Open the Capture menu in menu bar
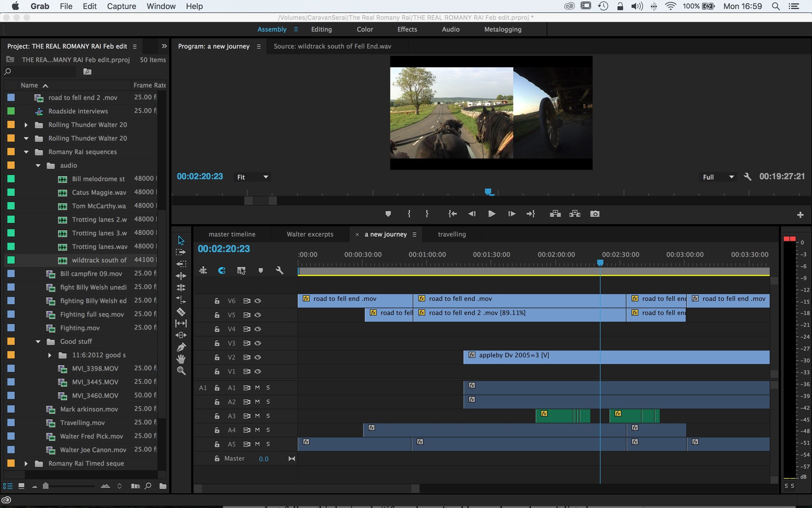 (121, 6)
